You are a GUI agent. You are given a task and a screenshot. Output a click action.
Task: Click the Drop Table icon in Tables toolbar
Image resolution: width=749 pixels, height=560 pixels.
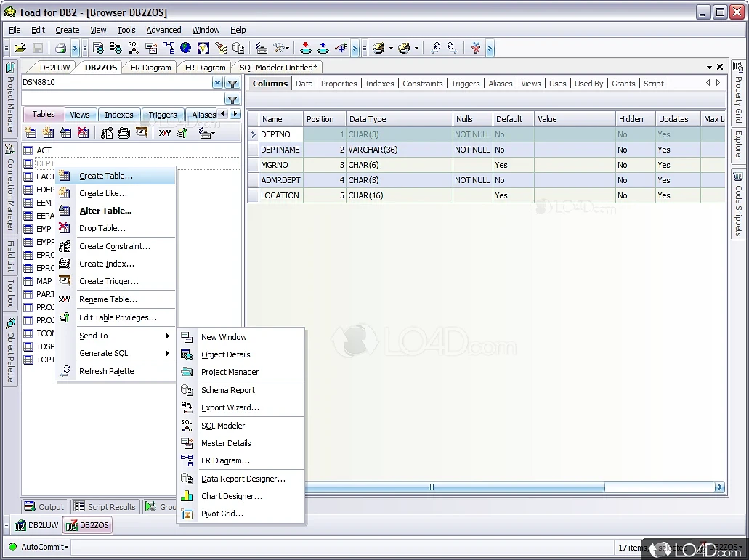84,133
